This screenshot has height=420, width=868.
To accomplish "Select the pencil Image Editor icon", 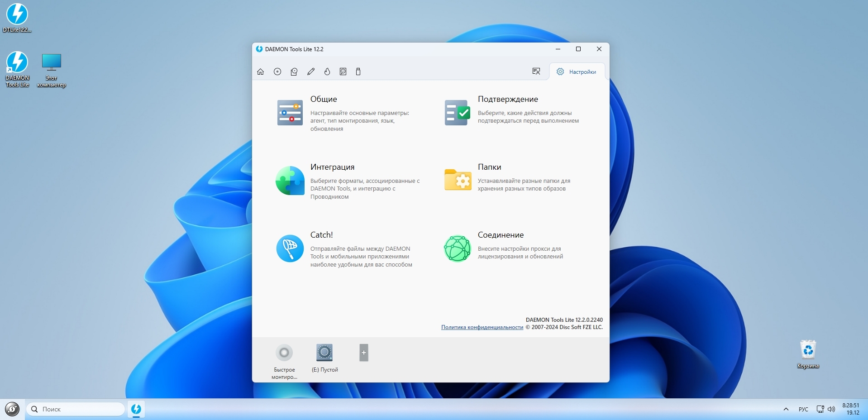I will point(311,72).
